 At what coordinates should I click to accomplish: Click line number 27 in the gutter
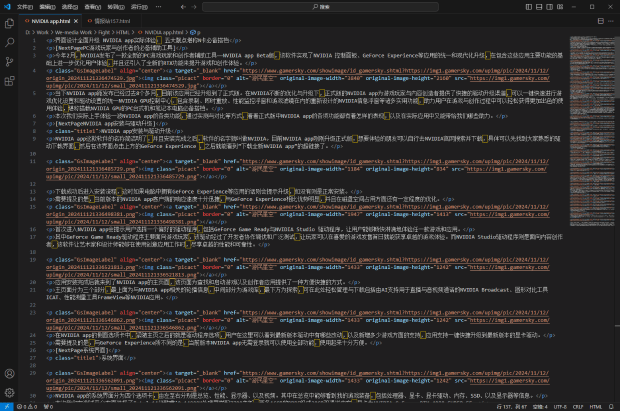[33, 358]
